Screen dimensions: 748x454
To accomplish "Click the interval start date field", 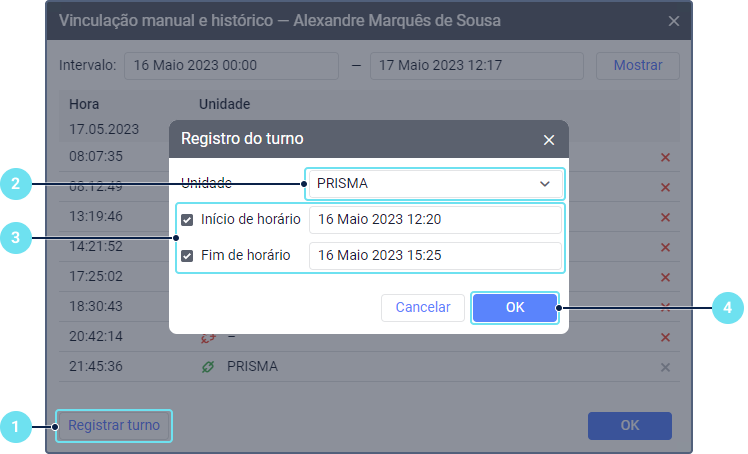I will tap(232, 66).
